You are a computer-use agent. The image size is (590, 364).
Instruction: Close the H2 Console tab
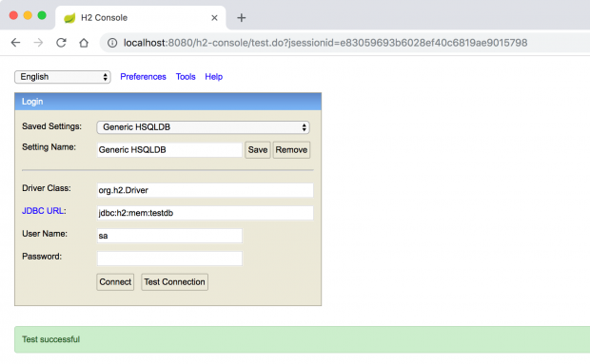click(214, 18)
